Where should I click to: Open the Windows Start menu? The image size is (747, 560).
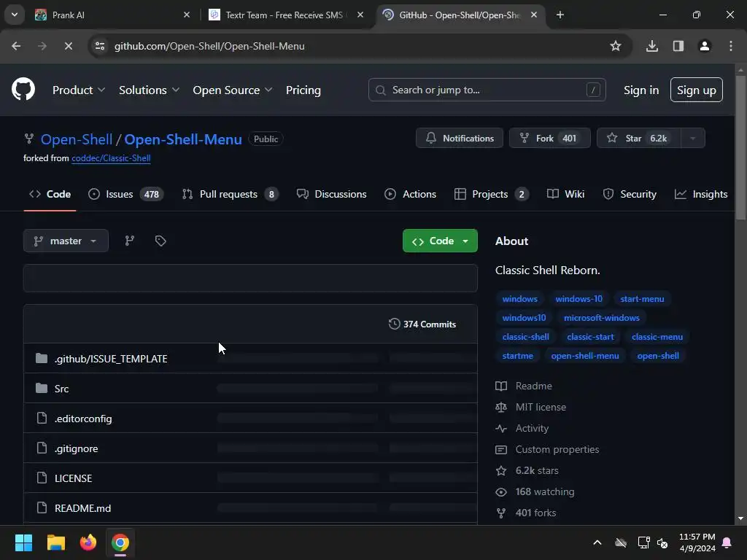pyautogui.click(x=23, y=542)
